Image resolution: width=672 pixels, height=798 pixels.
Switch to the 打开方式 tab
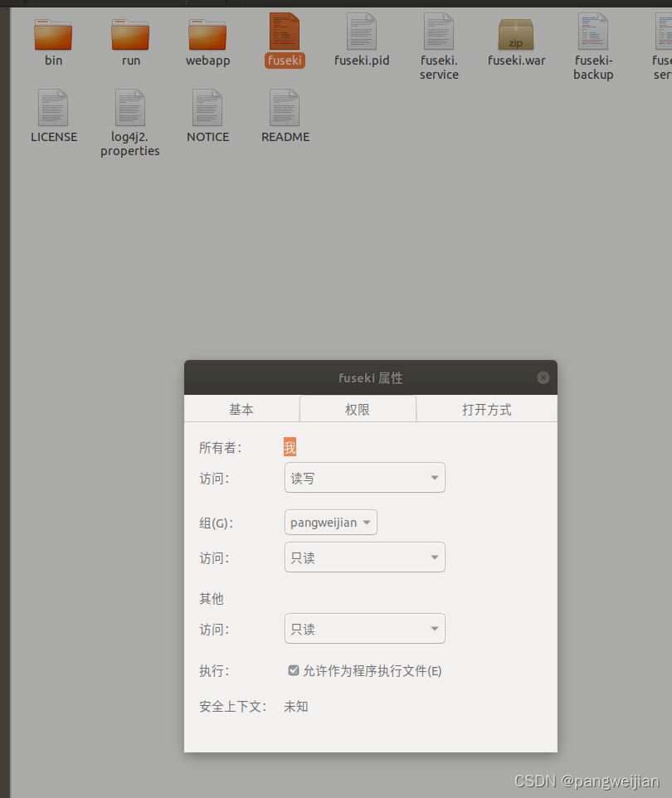tap(486, 408)
